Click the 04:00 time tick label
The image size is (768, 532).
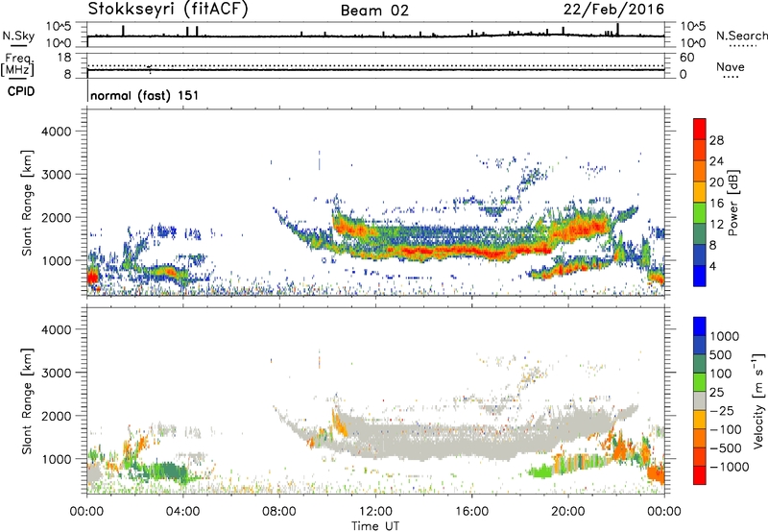click(182, 512)
